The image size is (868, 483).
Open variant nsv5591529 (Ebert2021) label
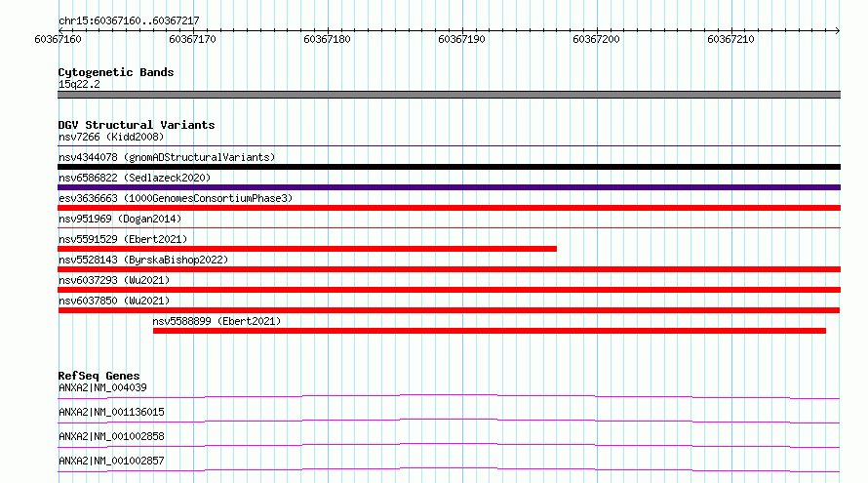point(123,239)
